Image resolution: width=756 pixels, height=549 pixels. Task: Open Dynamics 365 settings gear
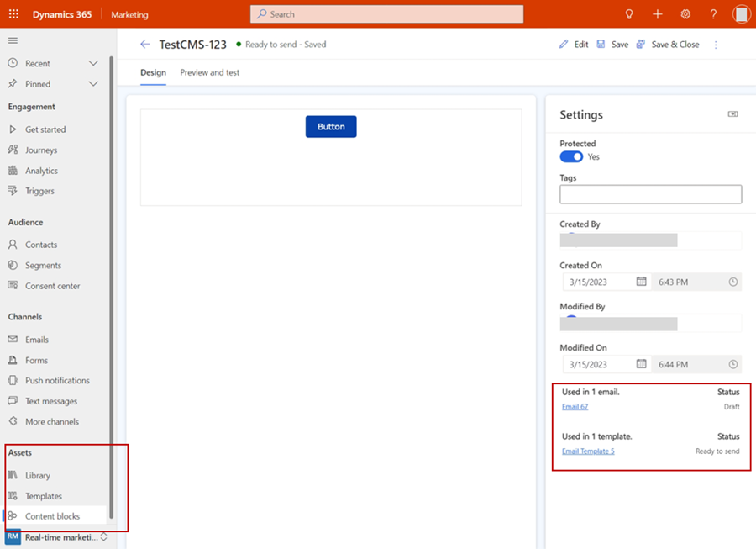(685, 13)
